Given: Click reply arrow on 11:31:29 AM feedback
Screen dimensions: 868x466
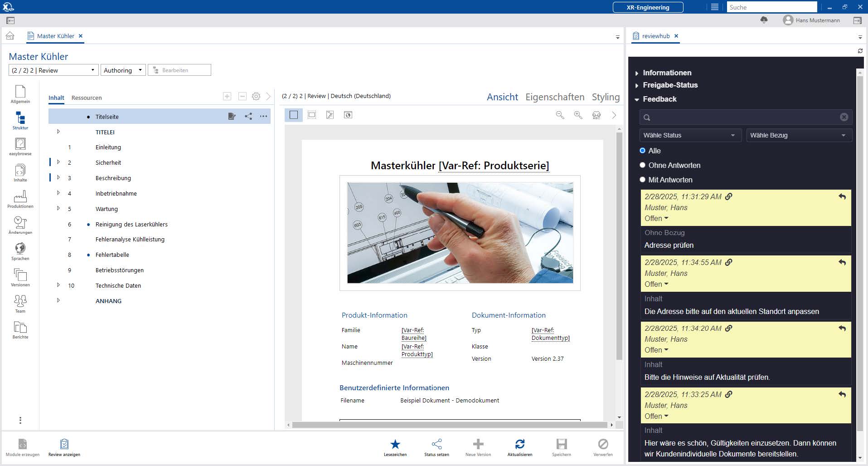Looking at the screenshot, I should click(x=842, y=196).
